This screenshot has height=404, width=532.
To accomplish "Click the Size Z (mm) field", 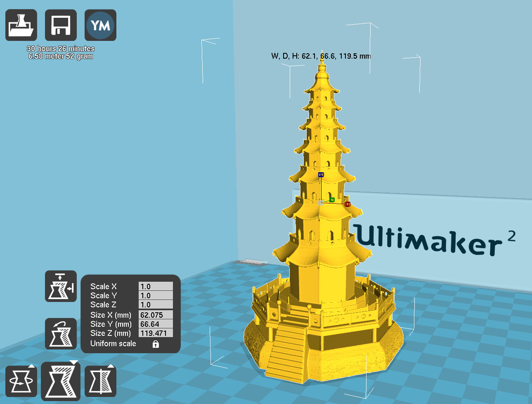I will [x=156, y=333].
